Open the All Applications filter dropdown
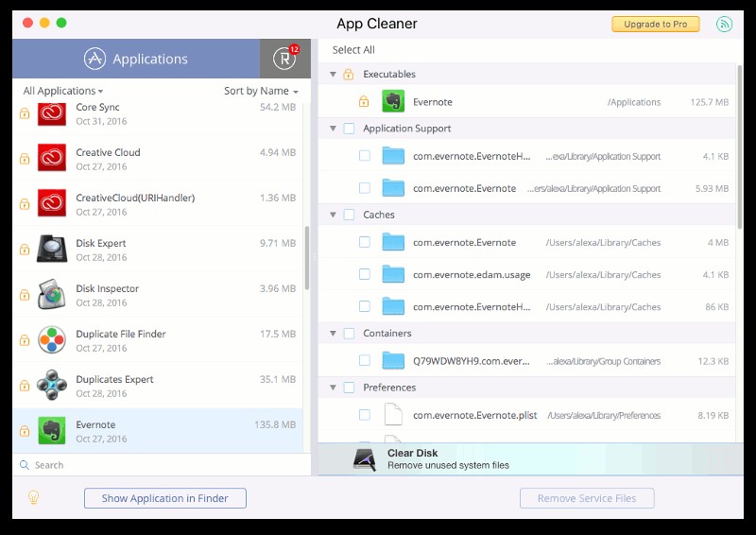Screen dimensions: 756x535 (x=63, y=91)
